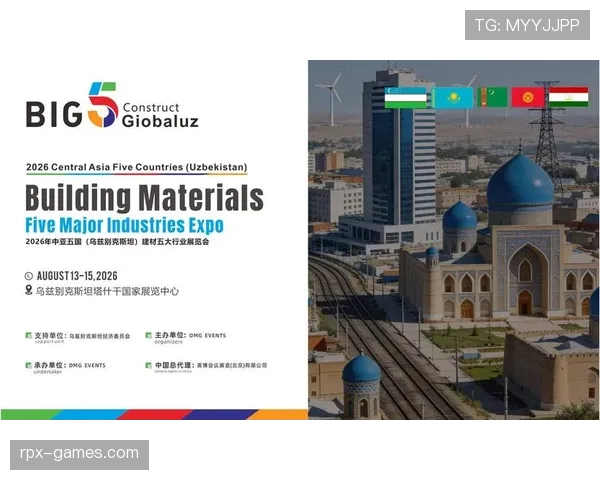Select the word "Giobaluz" in the logo
This screenshot has height=480, width=600.
point(160,121)
